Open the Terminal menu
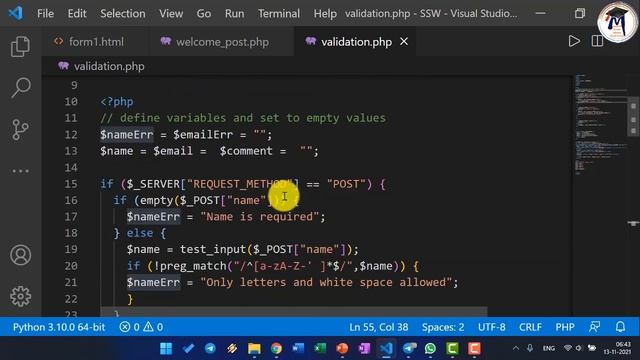The image size is (640, 360). (279, 13)
